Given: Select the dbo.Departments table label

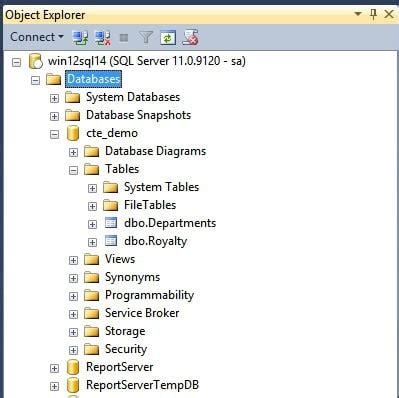Looking at the screenshot, I should (x=170, y=223).
